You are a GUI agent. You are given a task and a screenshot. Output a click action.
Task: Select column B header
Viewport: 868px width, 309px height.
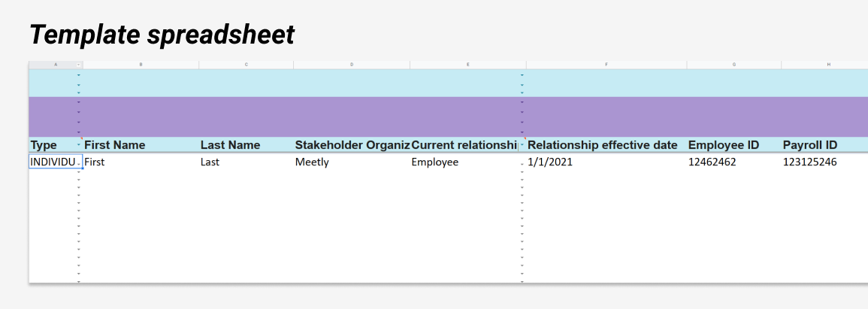pyautogui.click(x=141, y=65)
